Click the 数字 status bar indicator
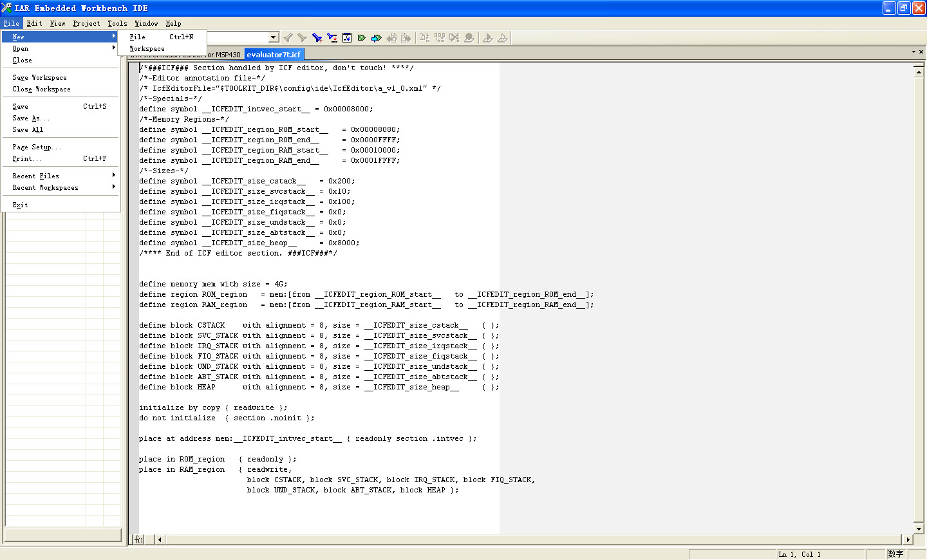The image size is (927, 560). point(895,554)
